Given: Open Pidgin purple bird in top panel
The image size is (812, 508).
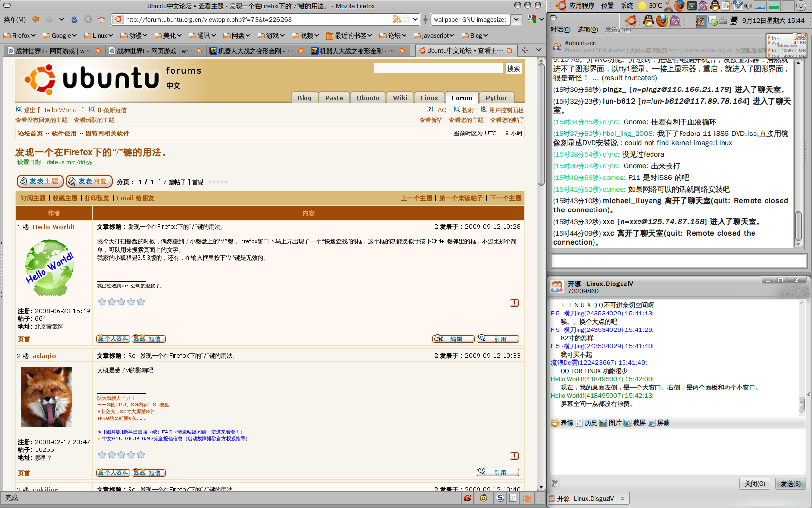Looking at the screenshot, I should [x=703, y=6].
